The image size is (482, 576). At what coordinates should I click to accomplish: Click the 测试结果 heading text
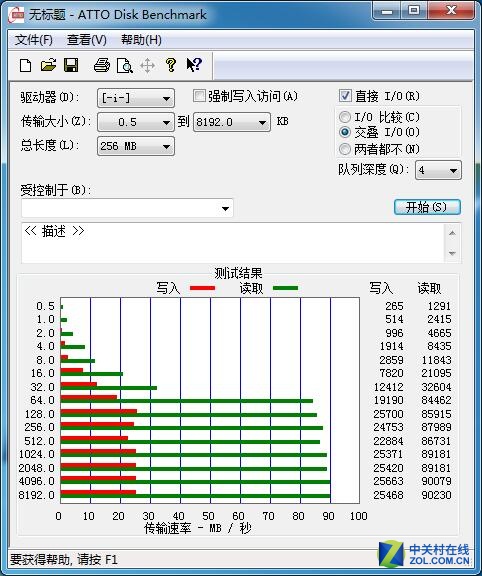coord(238,273)
